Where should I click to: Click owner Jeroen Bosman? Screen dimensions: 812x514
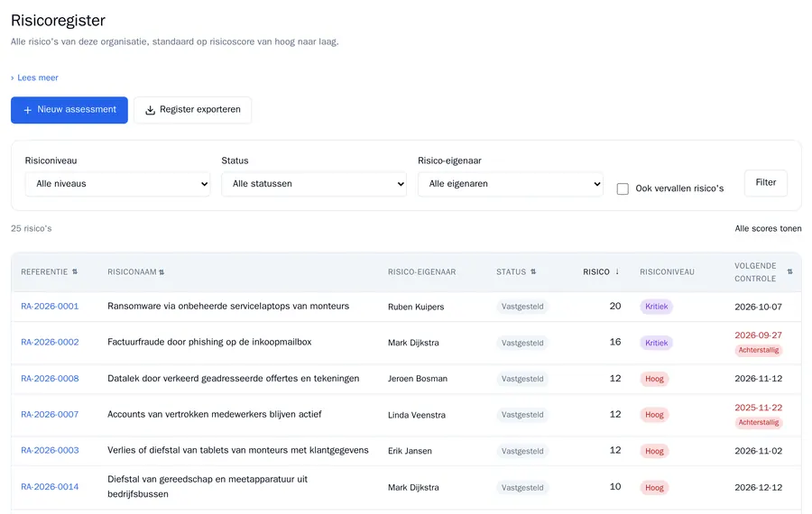click(x=418, y=379)
